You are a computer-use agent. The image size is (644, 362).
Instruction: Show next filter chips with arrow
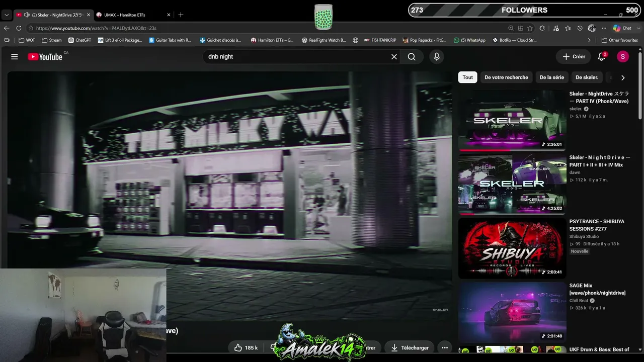click(623, 77)
